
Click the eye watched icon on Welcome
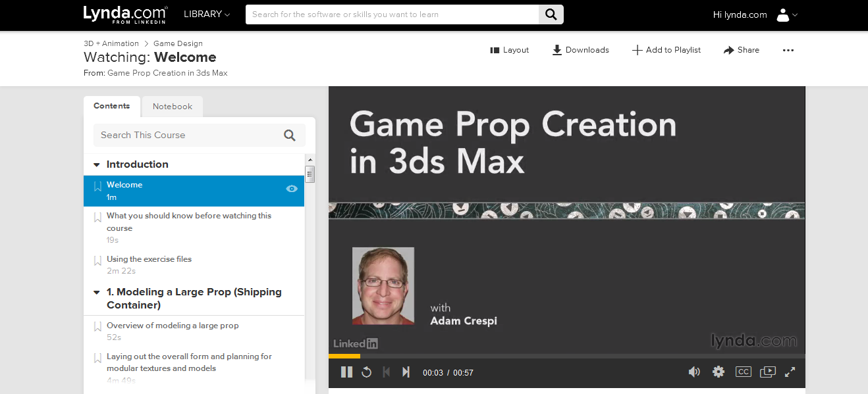[292, 189]
